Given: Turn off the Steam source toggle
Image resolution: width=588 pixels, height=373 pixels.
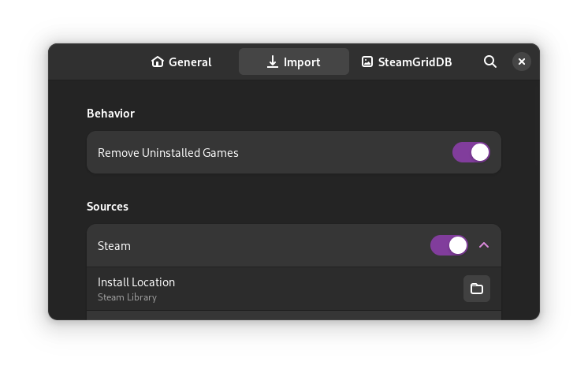Looking at the screenshot, I should click(x=449, y=245).
